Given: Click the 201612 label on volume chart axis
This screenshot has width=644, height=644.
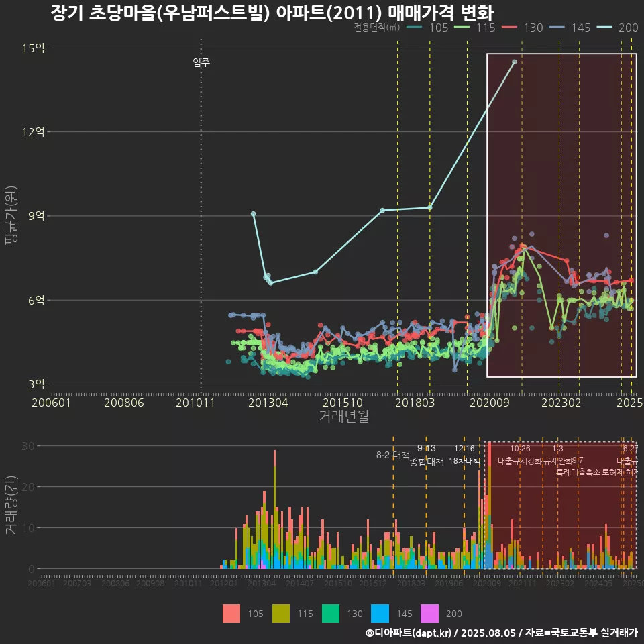Looking at the screenshot, I should pos(373,583).
